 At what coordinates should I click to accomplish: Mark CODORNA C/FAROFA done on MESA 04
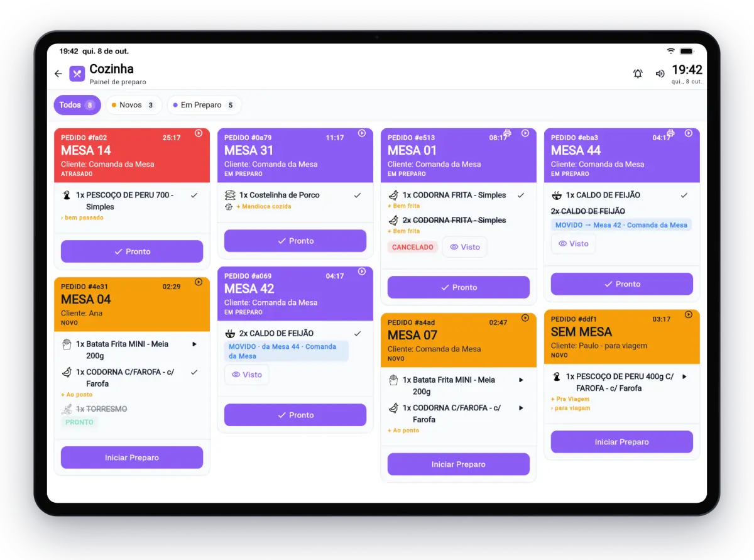[x=194, y=372]
